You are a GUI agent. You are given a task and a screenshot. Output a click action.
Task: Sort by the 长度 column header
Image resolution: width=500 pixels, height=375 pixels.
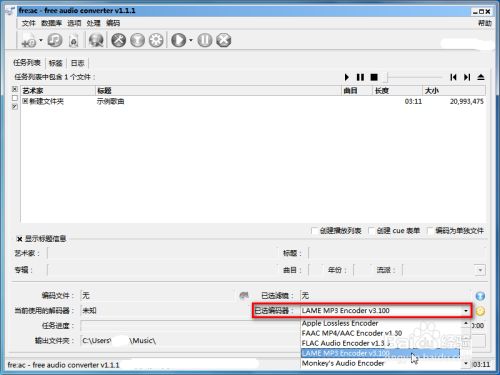click(398, 90)
